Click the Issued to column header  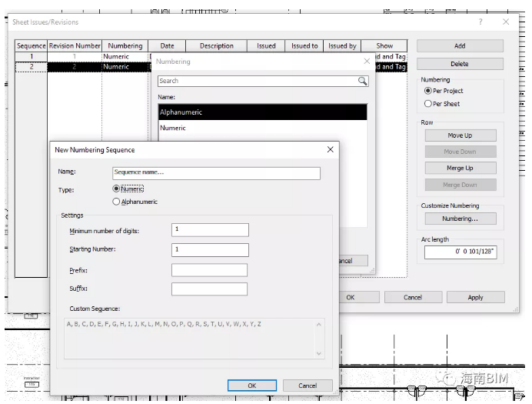point(304,46)
